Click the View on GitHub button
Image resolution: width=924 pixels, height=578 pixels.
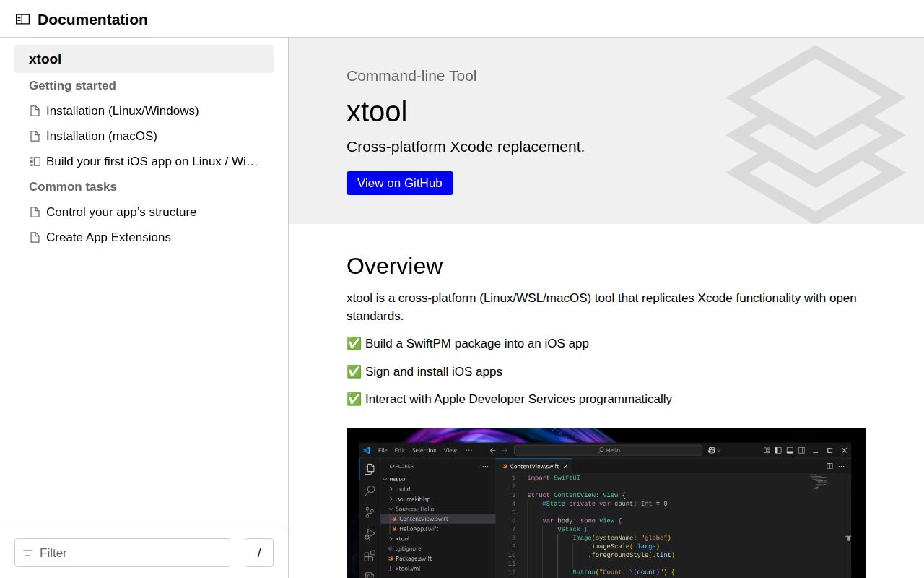400,183
